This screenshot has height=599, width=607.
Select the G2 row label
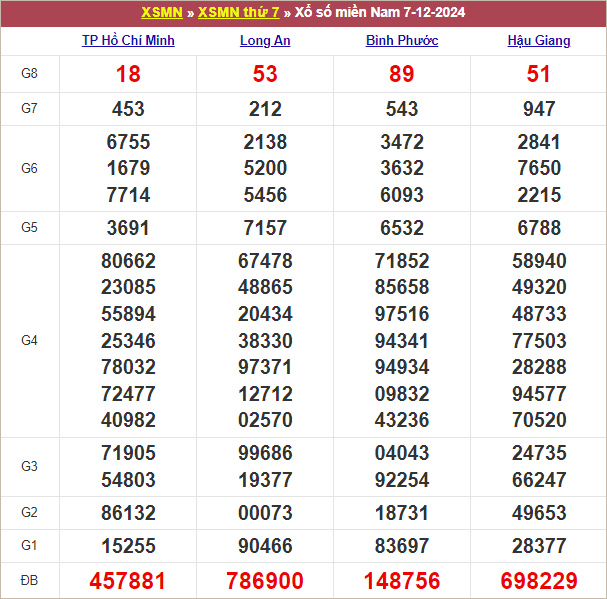pyautogui.click(x=29, y=512)
